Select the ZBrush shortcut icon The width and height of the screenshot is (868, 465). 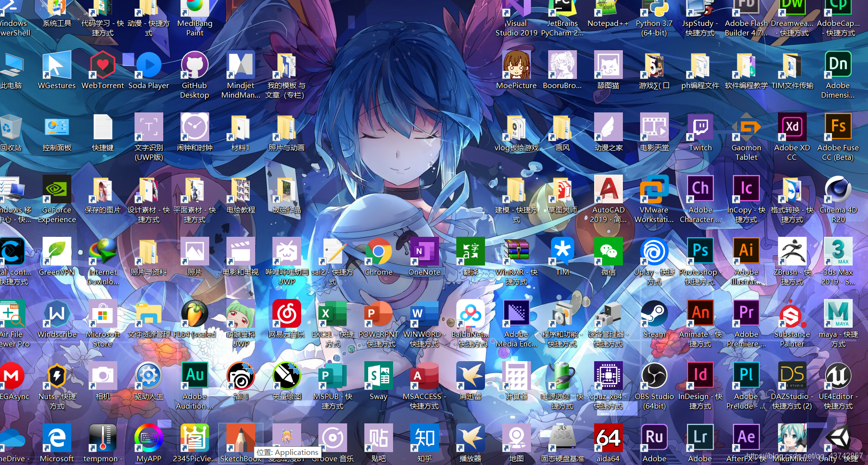click(x=792, y=252)
